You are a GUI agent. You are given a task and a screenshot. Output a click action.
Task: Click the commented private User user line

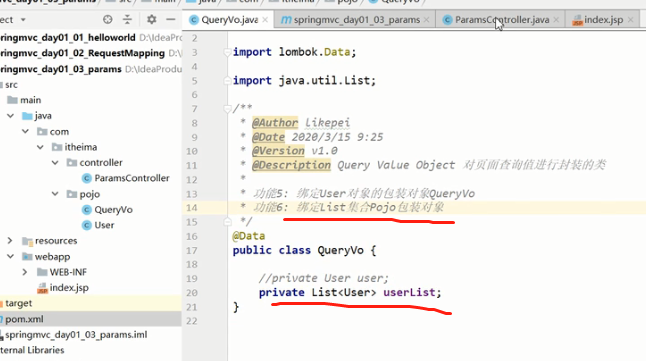coord(323,278)
